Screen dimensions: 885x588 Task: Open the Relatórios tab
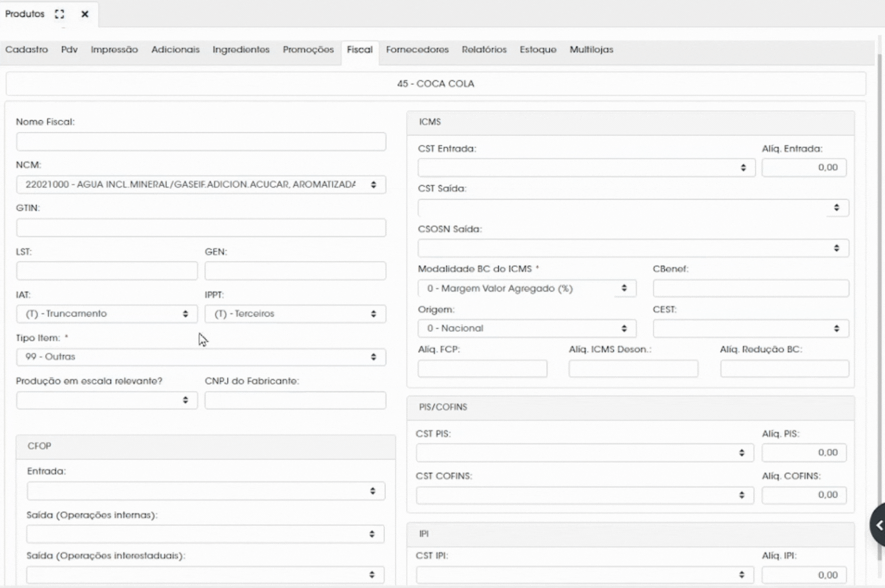pos(484,50)
